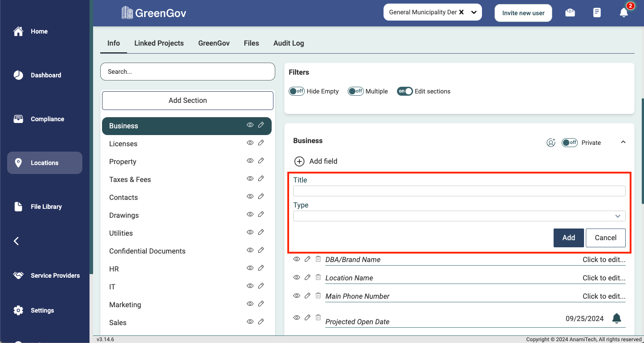Switch to the Linked Projects tab
The height and width of the screenshot is (343, 644).
[159, 43]
